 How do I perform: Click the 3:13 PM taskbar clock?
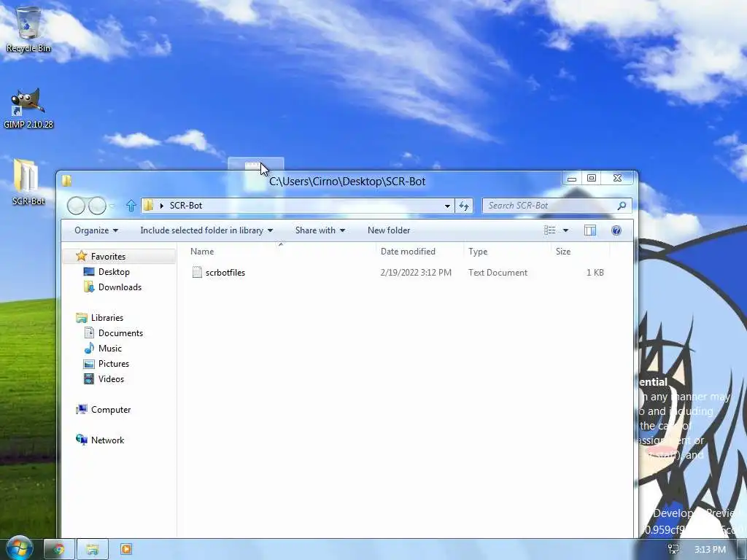click(x=710, y=550)
